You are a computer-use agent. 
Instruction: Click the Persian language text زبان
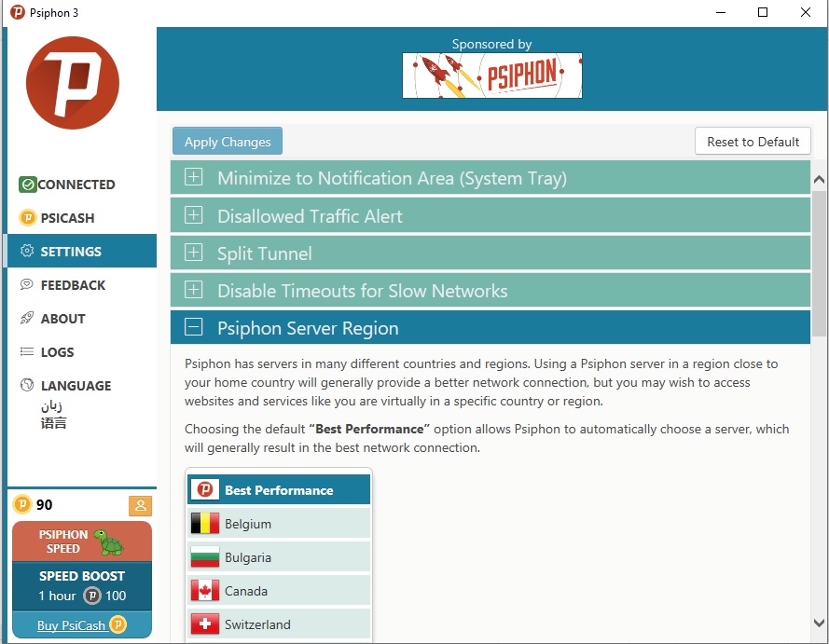pyautogui.click(x=52, y=405)
